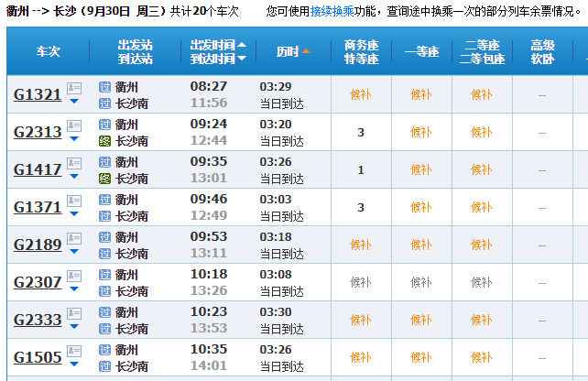Viewport: 588px width, 381px height.
Task: Open the ID card icon beside G2307
Action: pos(74,276)
